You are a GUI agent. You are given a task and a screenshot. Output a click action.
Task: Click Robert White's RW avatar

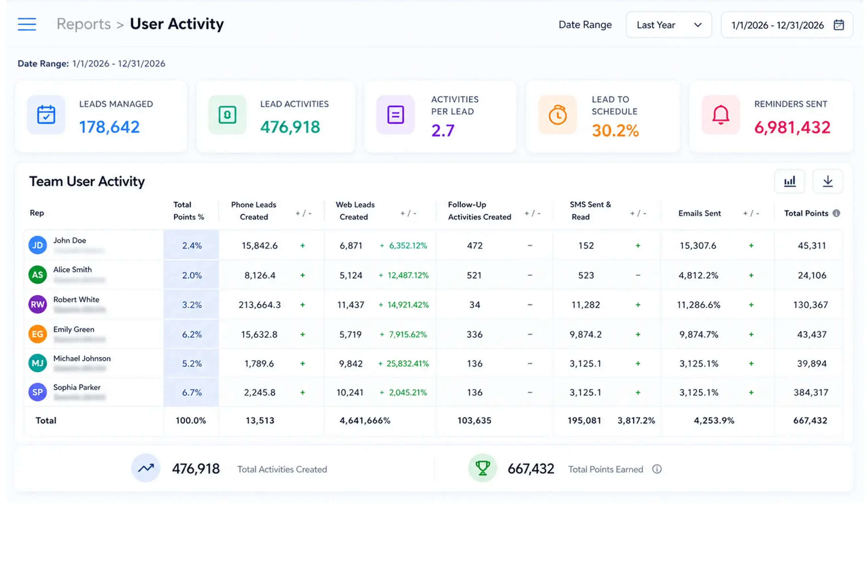tap(38, 305)
